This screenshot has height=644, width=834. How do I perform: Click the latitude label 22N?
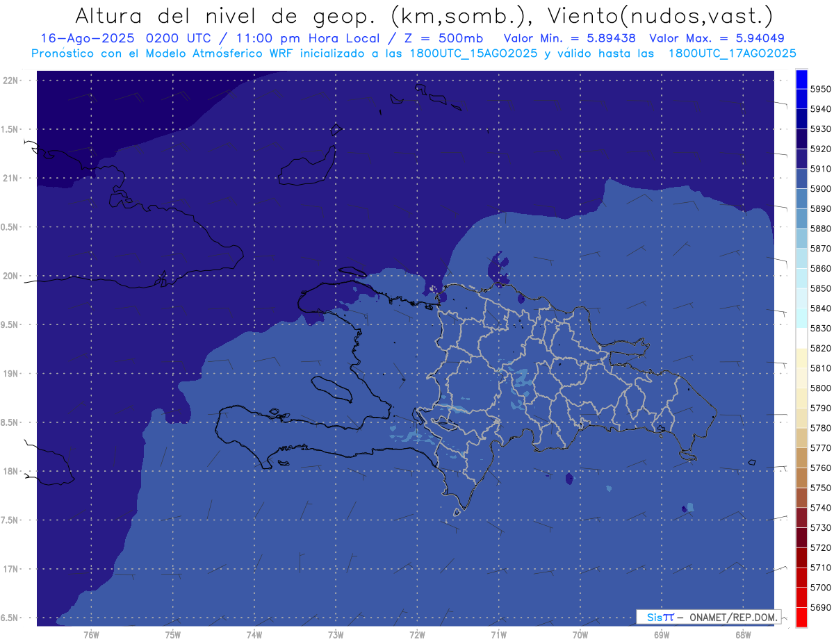tap(10, 80)
